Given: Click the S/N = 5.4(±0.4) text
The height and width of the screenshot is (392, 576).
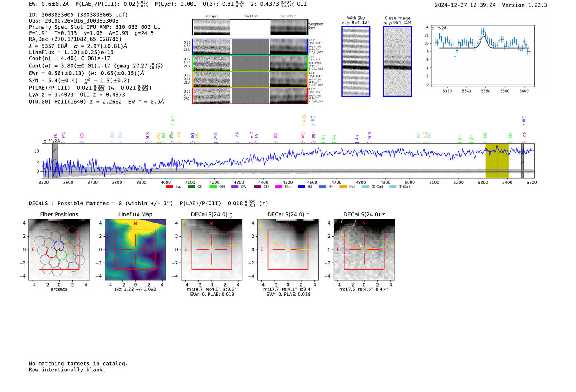Looking at the screenshot, I should pos(53,81).
